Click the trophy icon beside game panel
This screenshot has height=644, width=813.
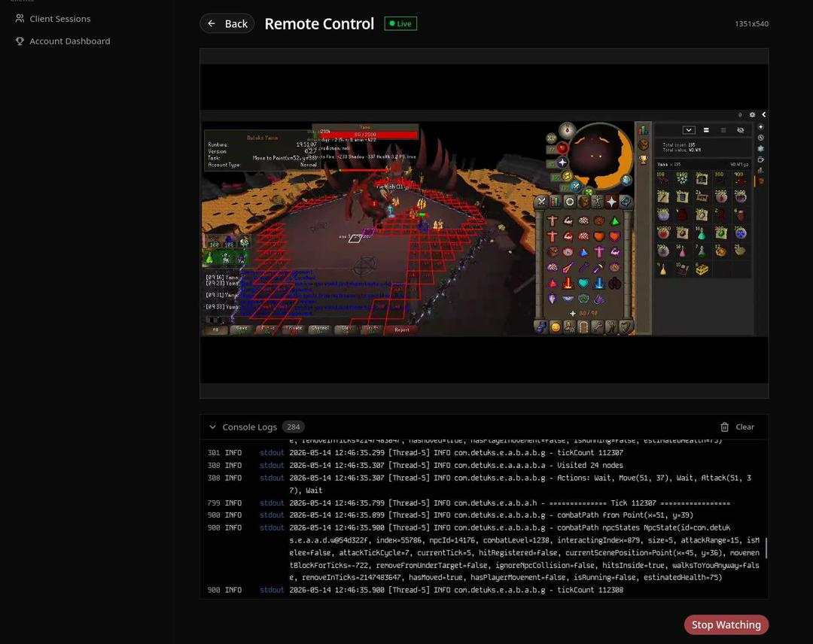coord(644,159)
